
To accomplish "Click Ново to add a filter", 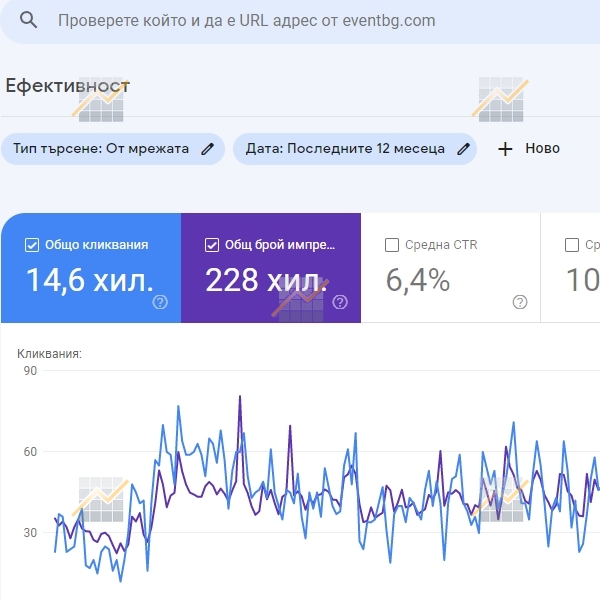I will tap(542, 148).
